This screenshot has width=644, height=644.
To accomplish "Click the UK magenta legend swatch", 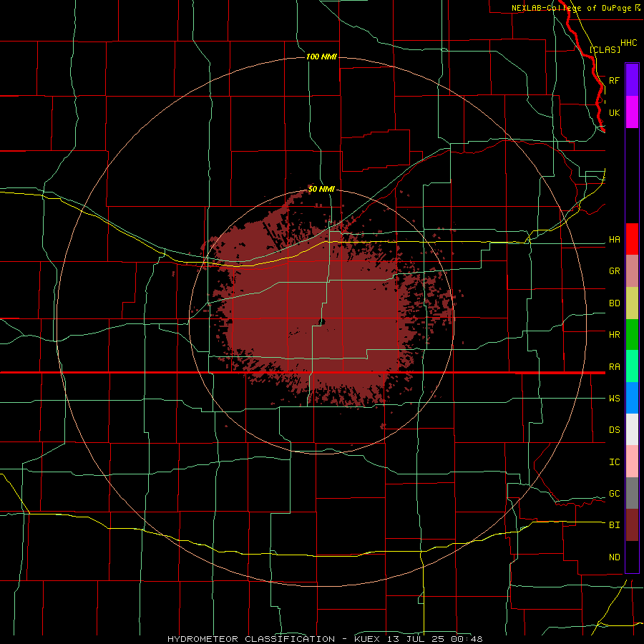I will pos(632,112).
